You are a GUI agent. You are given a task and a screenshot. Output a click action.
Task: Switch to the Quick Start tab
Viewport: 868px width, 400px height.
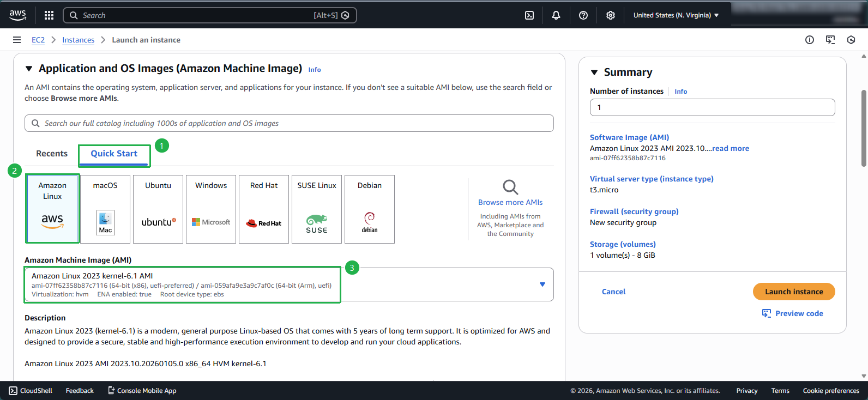[x=114, y=154]
